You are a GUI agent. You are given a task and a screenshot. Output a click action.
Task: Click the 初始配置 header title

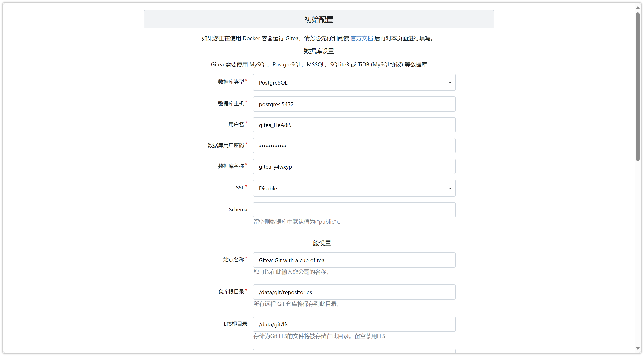tap(319, 19)
